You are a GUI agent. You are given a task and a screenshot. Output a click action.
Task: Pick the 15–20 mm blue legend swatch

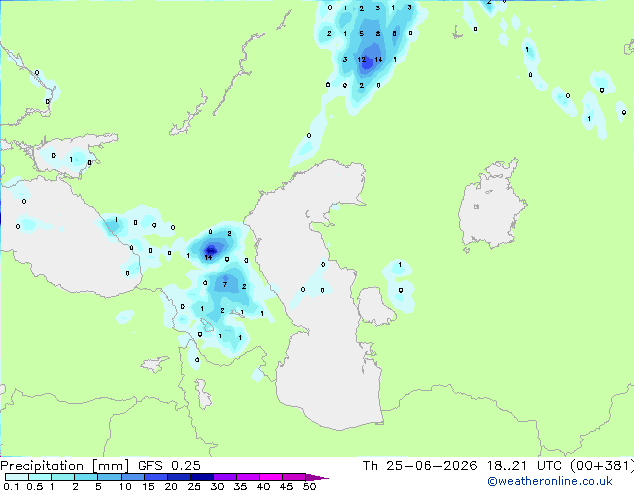click(x=156, y=477)
